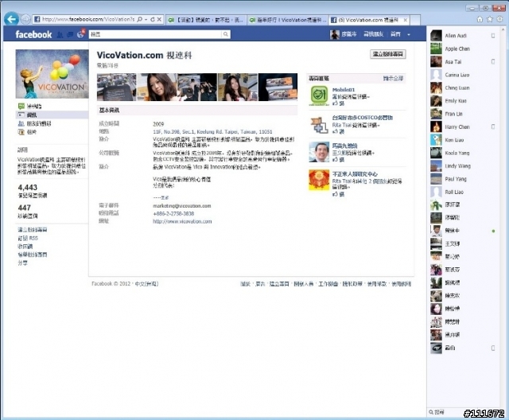509x420 pixels.
Task: Open the notifications globe icon
Action: click(x=81, y=33)
